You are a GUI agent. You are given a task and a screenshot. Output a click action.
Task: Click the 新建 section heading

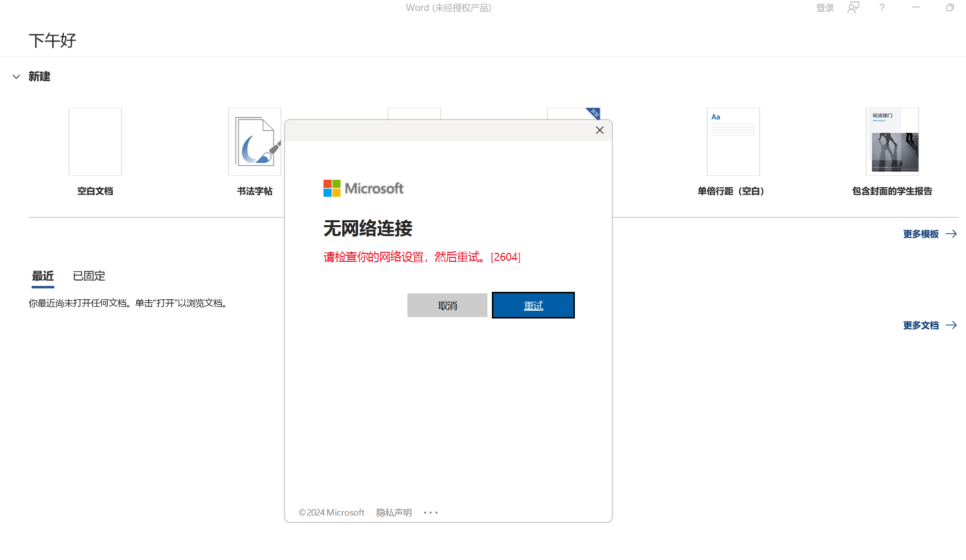[40, 77]
